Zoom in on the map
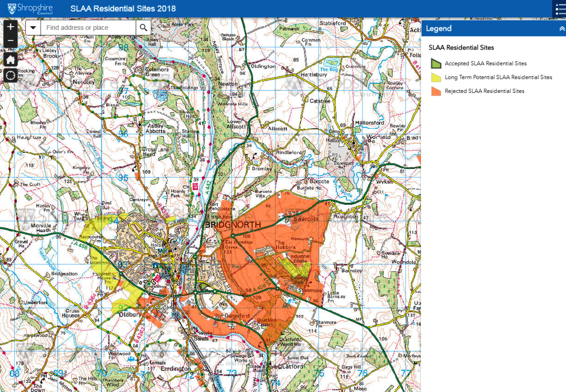This screenshot has width=566, height=392. (10, 27)
